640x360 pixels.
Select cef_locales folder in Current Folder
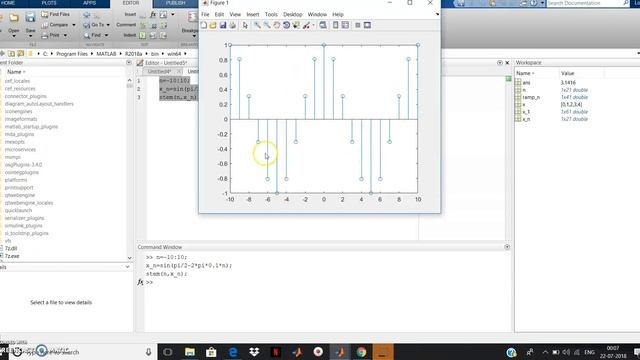pyautogui.click(x=17, y=81)
